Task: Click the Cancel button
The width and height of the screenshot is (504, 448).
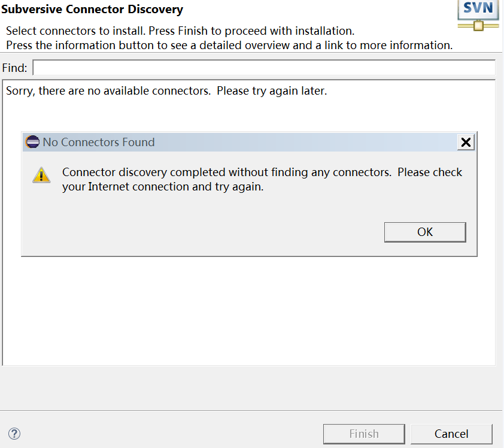Action: (451, 434)
